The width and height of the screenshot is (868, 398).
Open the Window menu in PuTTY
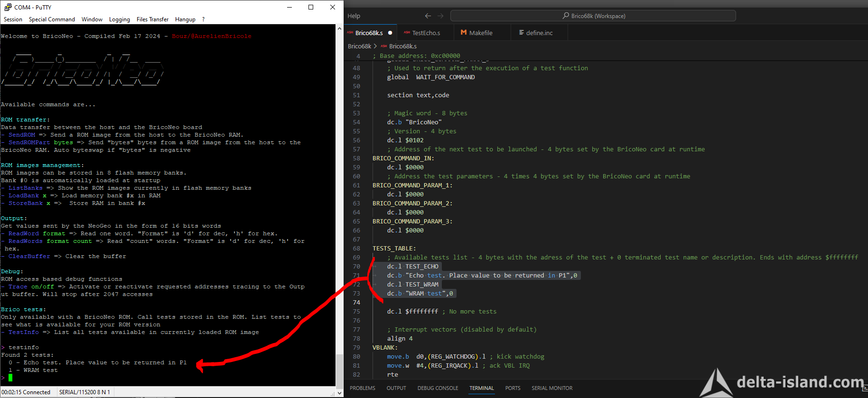pyautogui.click(x=92, y=19)
